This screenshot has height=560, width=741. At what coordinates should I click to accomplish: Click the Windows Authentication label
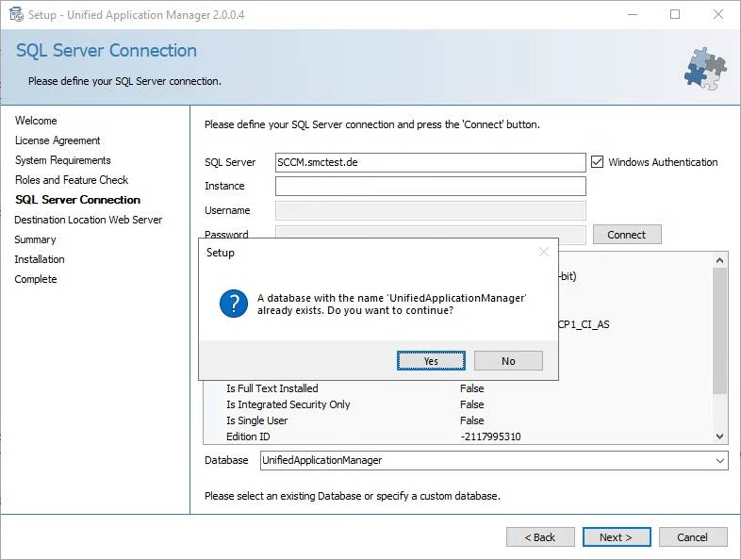[x=663, y=162]
